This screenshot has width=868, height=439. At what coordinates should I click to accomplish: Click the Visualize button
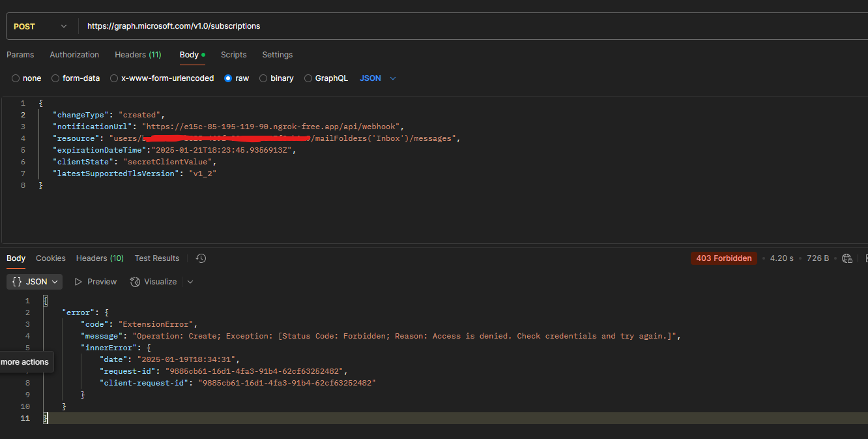coord(154,282)
